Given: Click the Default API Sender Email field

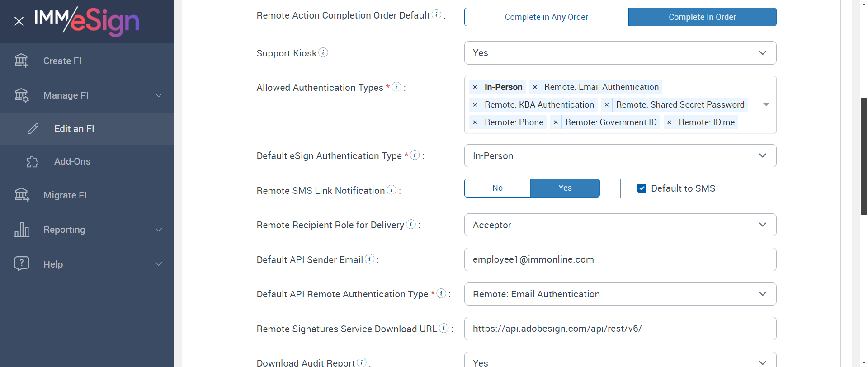Looking at the screenshot, I should (620, 259).
